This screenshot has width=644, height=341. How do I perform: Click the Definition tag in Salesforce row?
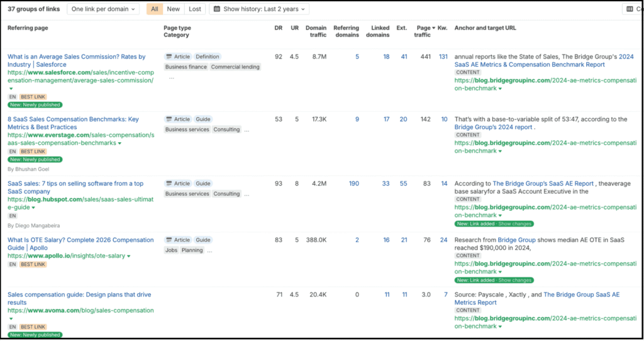pyautogui.click(x=208, y=57)
